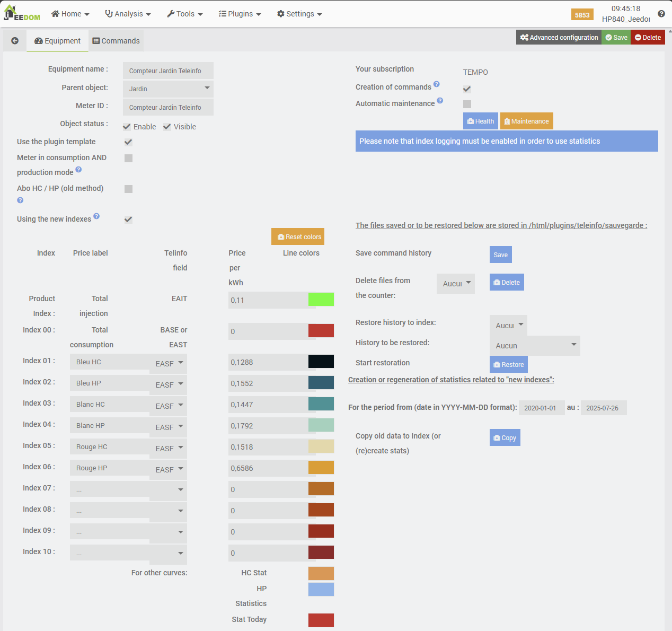Viewport: 672px width, 631px height.
Task: Switch to the Commands tab
Action: tap(116, 41)
